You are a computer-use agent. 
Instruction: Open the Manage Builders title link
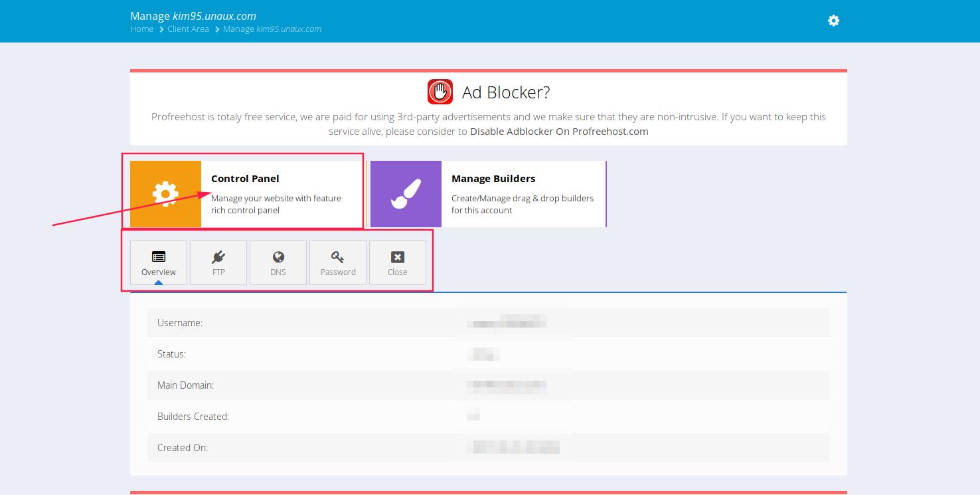click(493, 179)
